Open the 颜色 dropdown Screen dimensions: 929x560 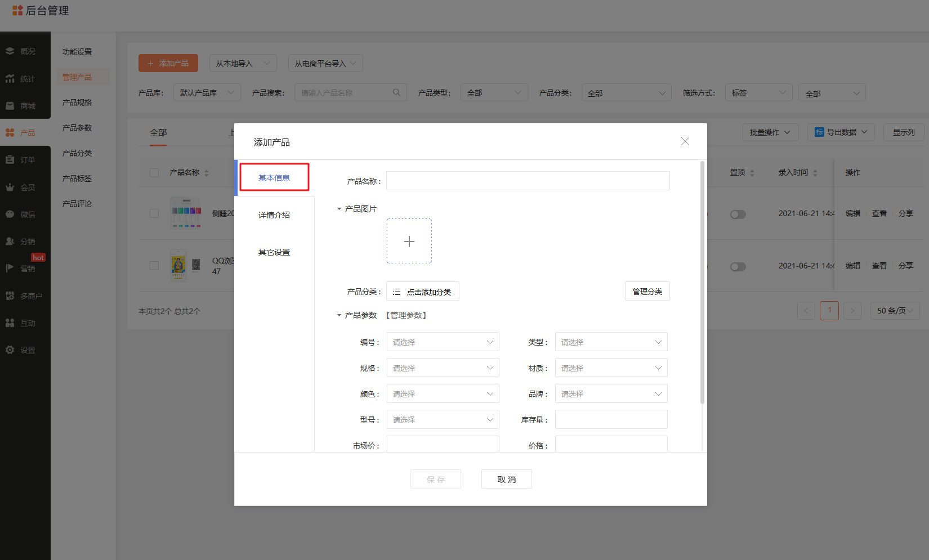coord(443,393)
